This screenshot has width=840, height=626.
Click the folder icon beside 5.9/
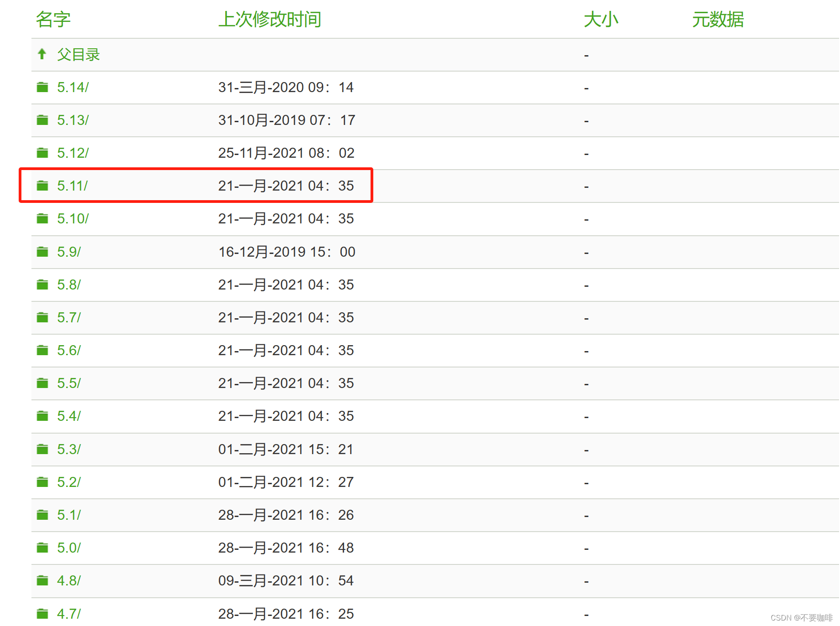click(42, 252)
